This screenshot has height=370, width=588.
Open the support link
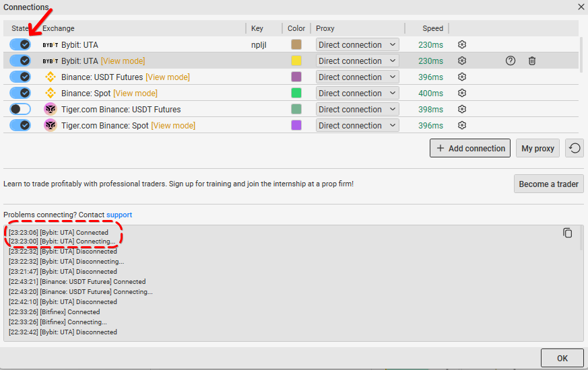pyautogui.click(x=119, y=215)
